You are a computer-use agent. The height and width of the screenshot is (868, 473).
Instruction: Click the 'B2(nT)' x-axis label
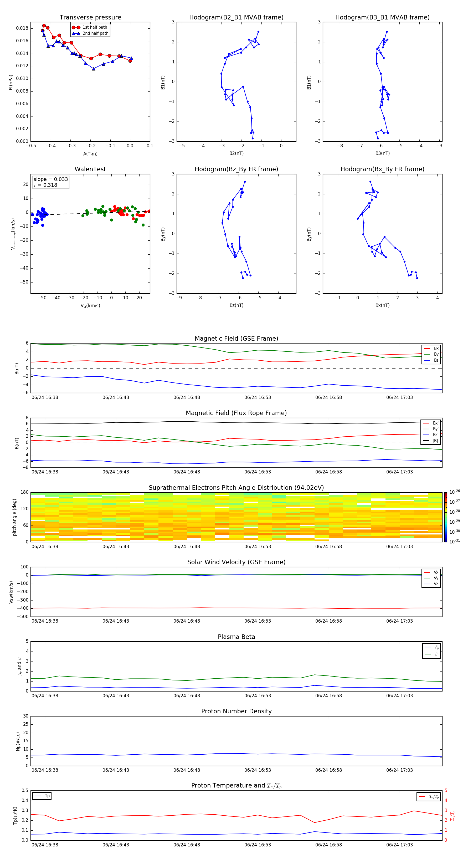[236, 153]
